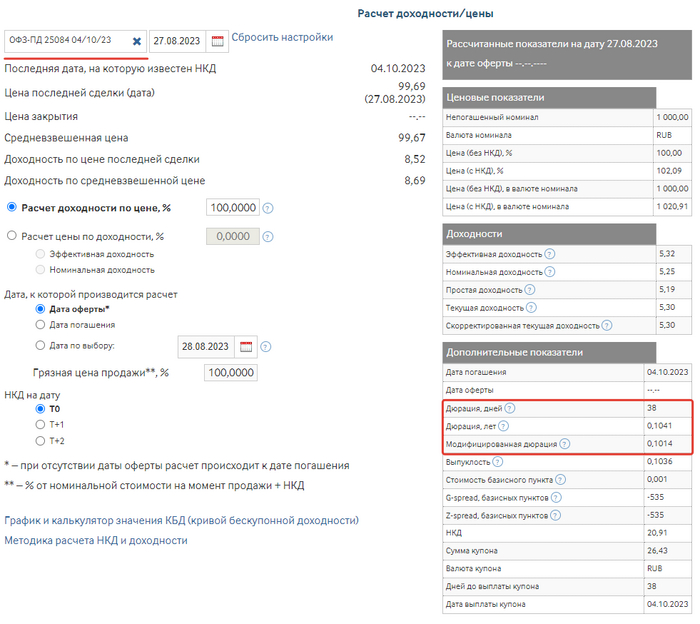
Task: Click help icon beside Дюрация, дней
Action: coord(510,408)
